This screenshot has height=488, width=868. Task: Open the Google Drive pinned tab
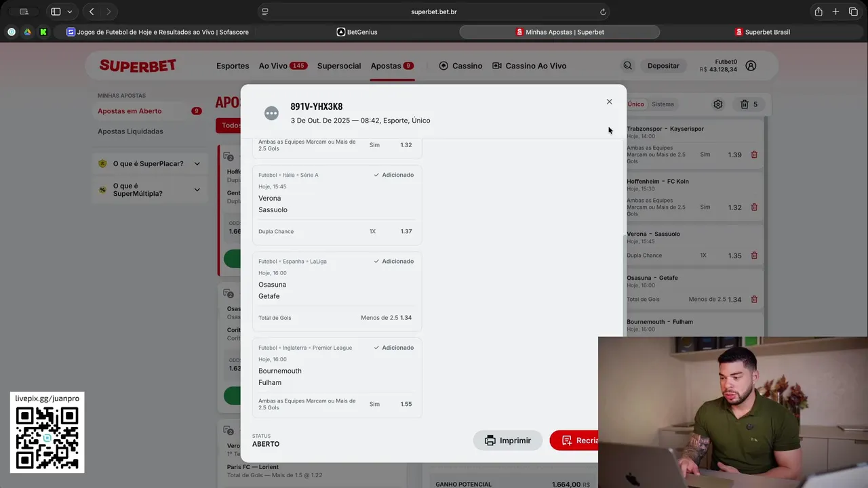tap(27, 32)
